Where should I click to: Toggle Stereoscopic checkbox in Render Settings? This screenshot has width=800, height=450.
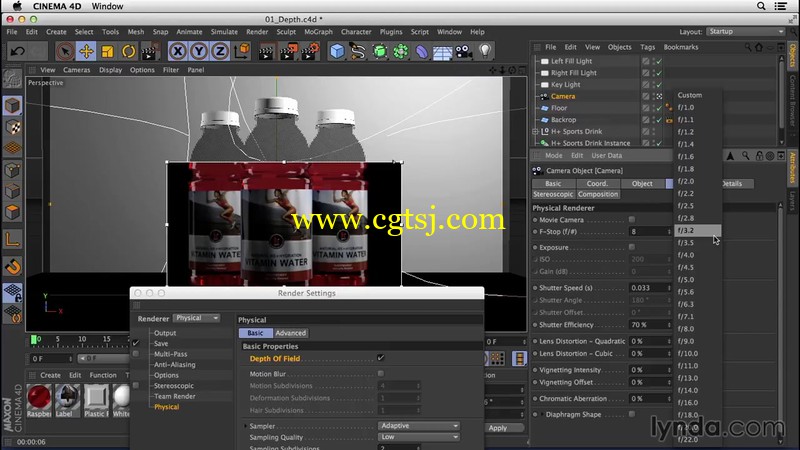pos(136,385)
